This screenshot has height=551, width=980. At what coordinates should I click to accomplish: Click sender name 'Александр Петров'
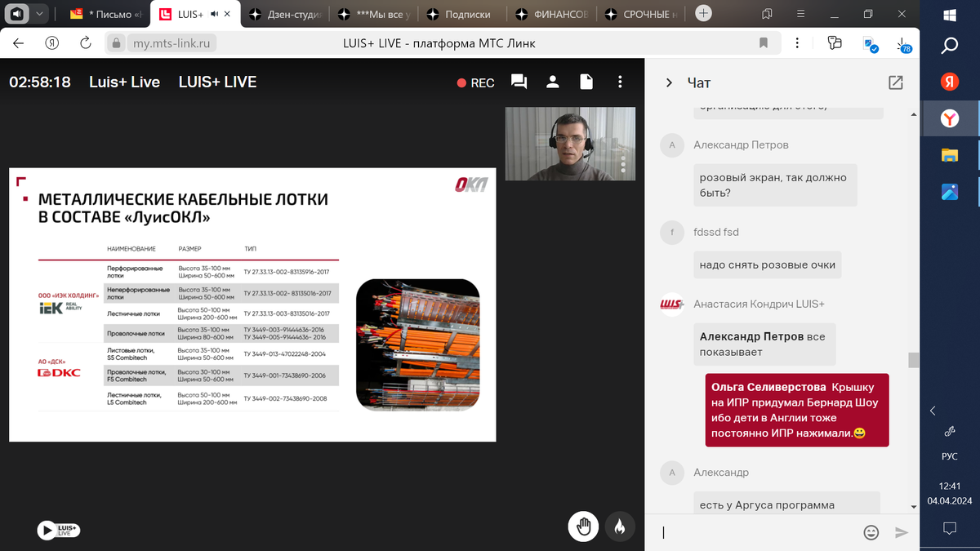741,144
